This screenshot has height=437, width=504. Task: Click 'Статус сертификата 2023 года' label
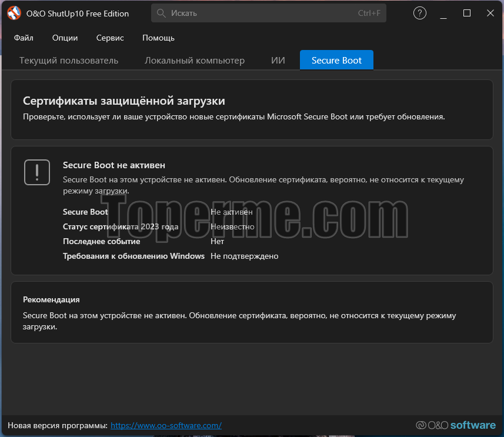pos(121,226)
